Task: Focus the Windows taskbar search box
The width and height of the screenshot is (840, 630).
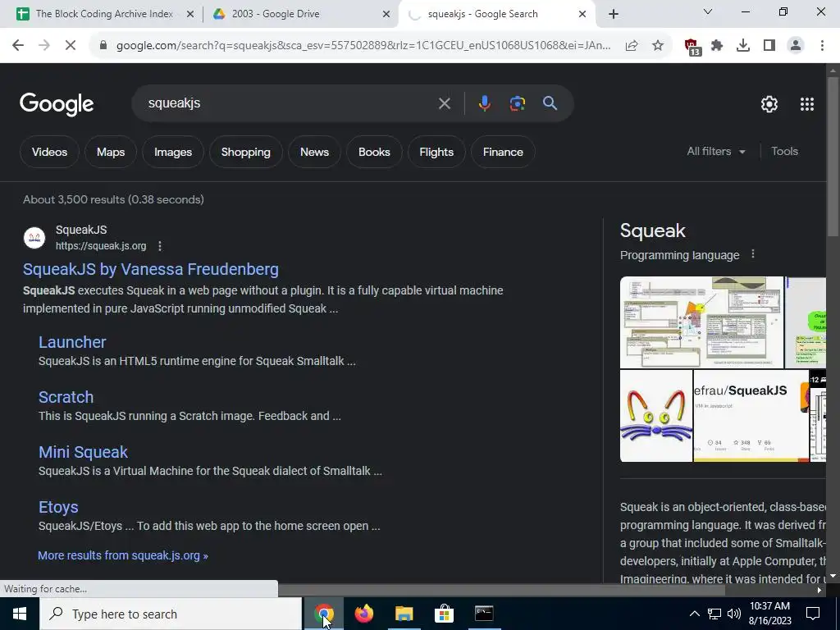Action: tap(171, 614)
